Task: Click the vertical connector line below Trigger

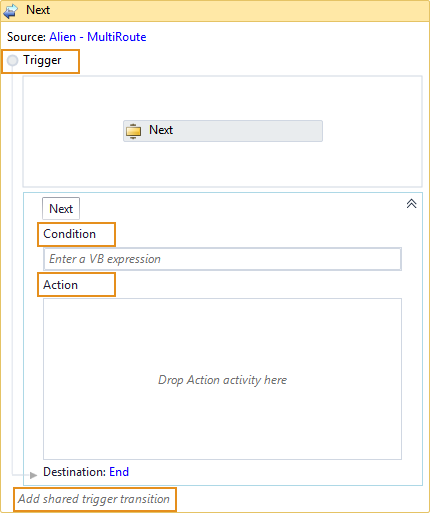Action: (x=13, y=267)
